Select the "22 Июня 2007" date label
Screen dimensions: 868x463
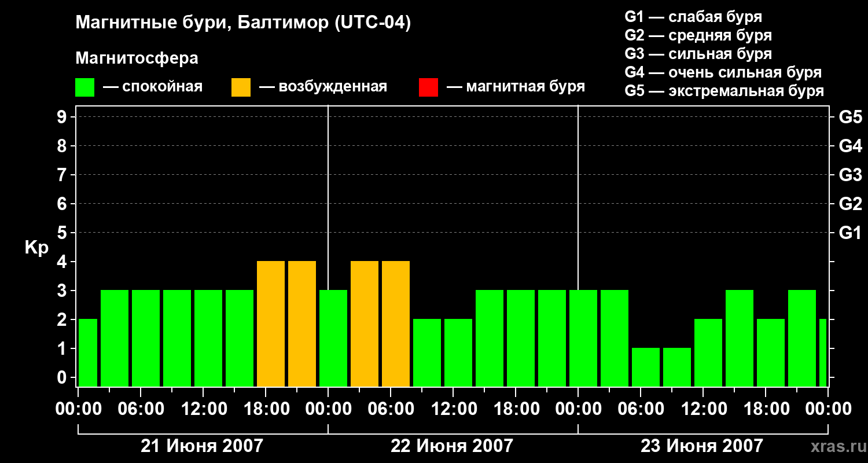point(452,446)
